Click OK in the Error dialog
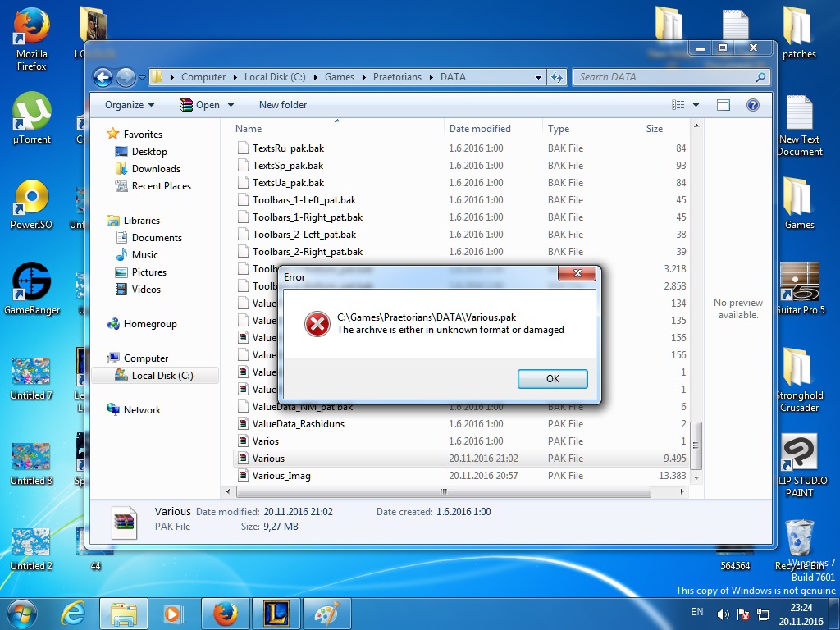 (552, 379)
